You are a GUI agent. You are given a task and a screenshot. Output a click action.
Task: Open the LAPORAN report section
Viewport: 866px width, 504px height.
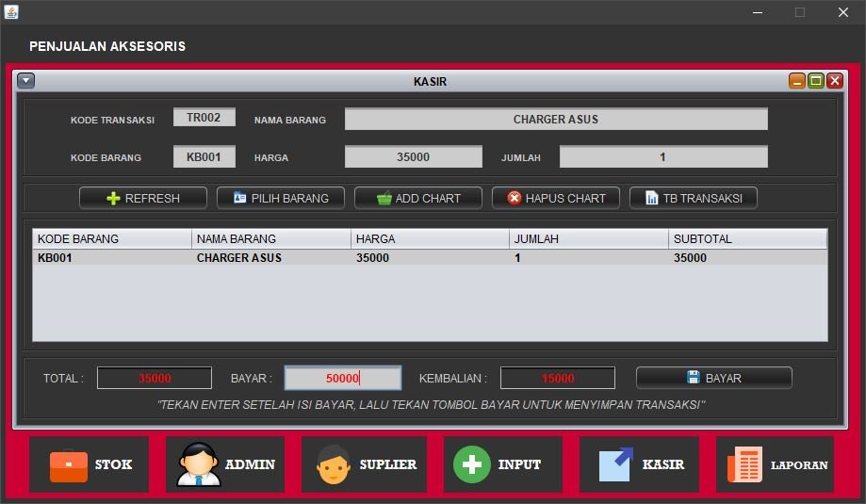pos(776,464)
